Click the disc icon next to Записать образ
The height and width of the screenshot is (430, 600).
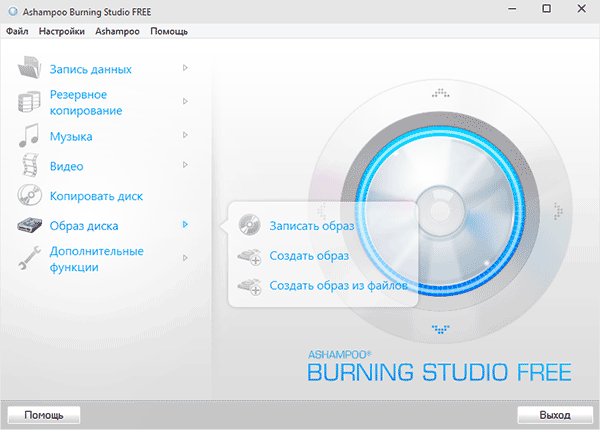pyautogui.click(x=249, y=225)
